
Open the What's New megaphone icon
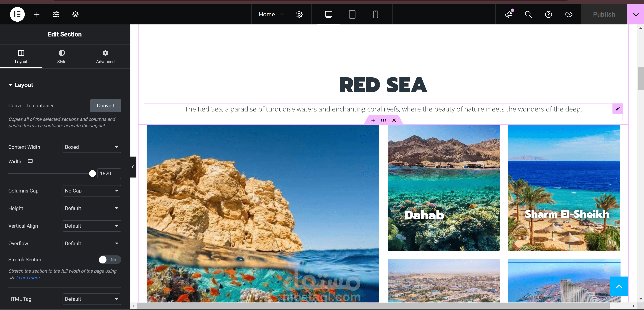(x=508, y=14)
